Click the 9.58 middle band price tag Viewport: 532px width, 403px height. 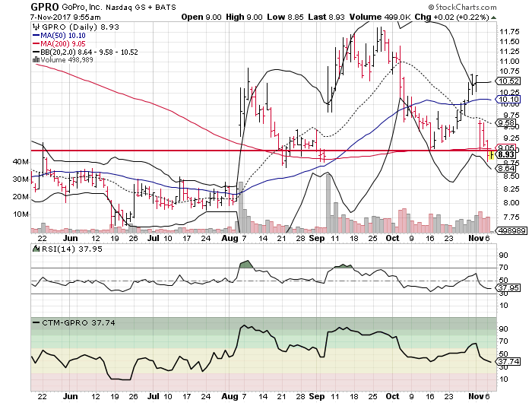pos(506,123)
